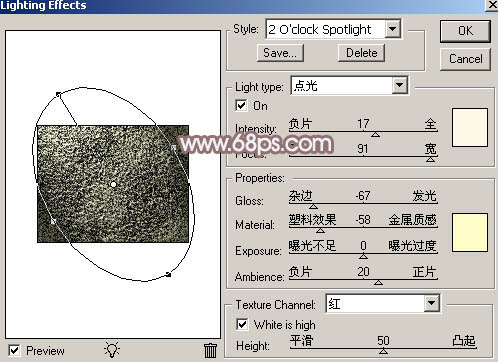498x362 pixels.
Task: Click the Focus slider handle
Action: 430,159
